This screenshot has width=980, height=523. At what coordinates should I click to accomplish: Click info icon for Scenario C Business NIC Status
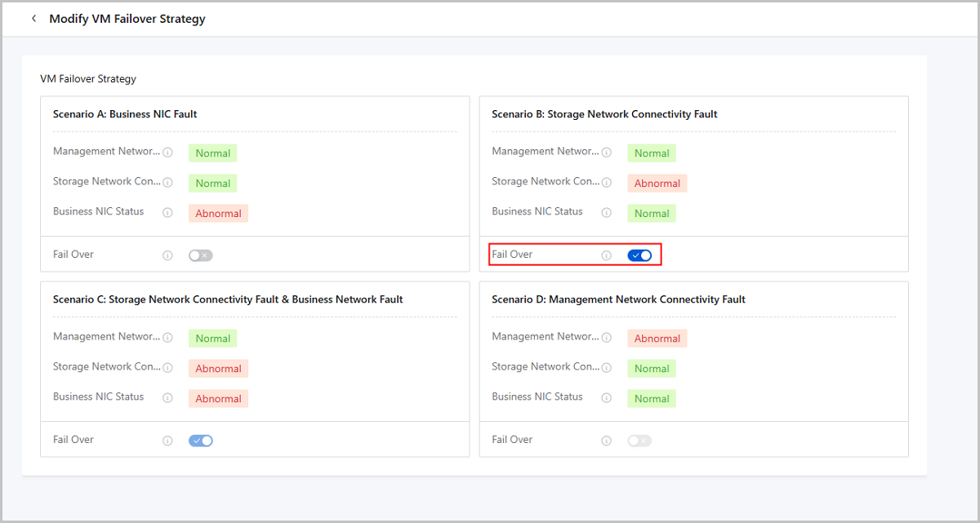pos(167,398)
